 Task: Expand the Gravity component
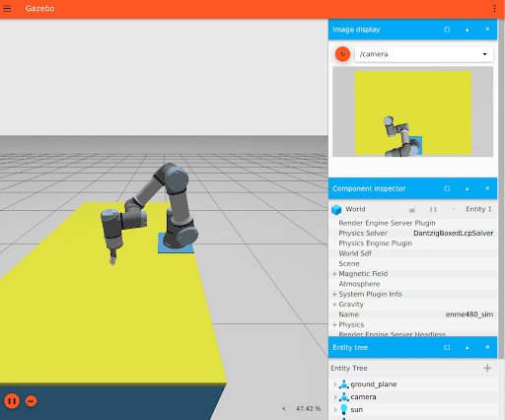pos(334,305)
